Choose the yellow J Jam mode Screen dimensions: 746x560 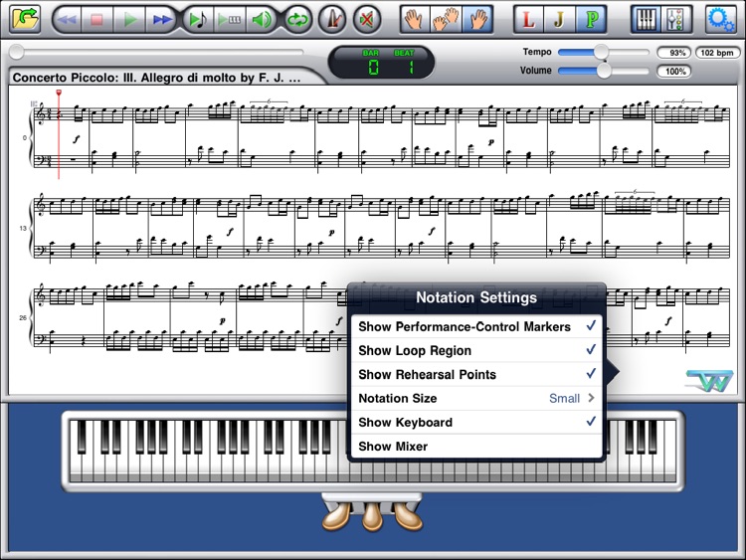tap(559, 20)
